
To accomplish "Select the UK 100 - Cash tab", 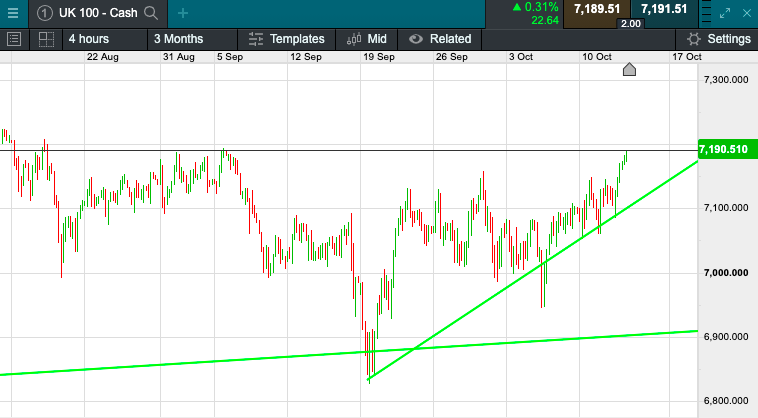I will pos(98,14).
